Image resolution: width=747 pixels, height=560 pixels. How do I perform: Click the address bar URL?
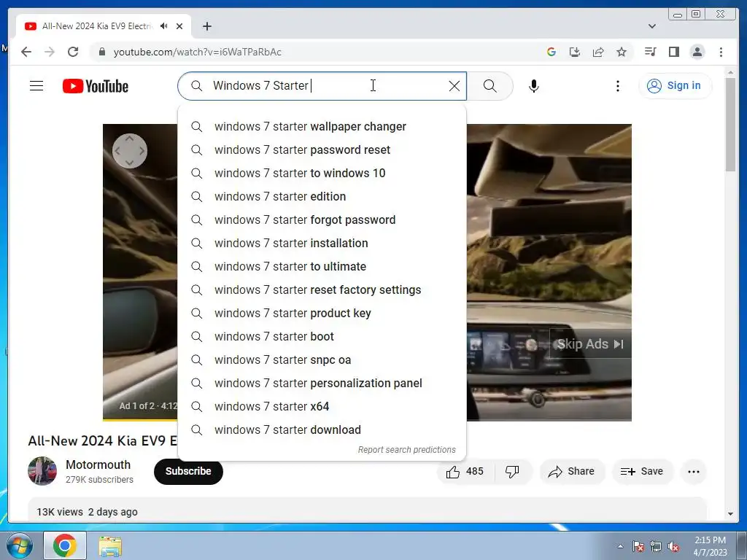tap(197, 52)
